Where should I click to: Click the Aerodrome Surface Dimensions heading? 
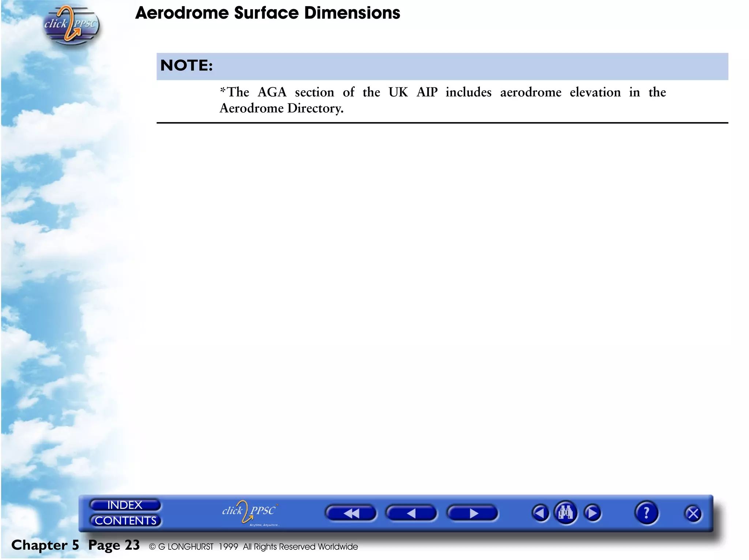pyautogui.click(x=267, y=13)
